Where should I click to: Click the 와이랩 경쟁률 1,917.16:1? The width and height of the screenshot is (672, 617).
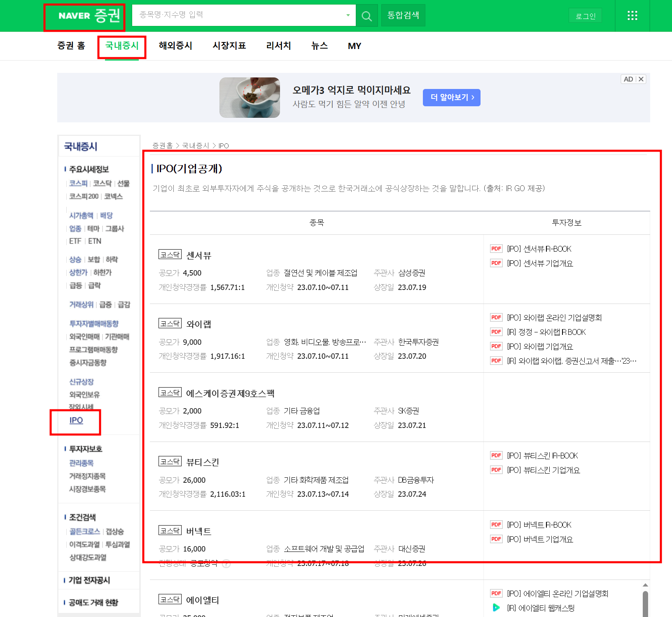(227, 356)
